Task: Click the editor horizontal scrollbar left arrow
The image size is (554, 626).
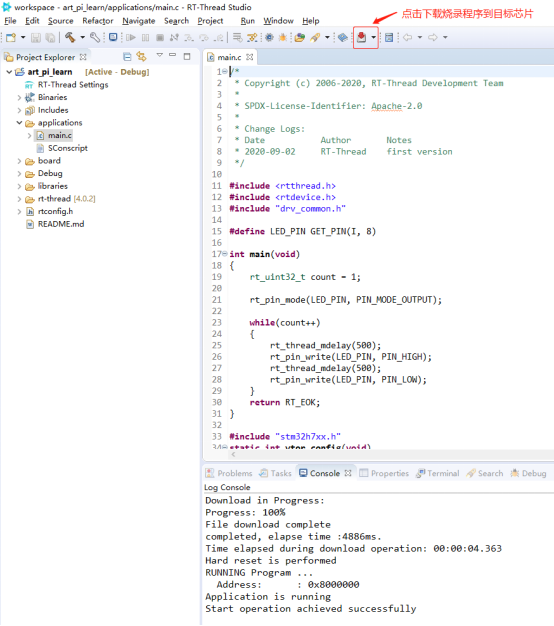Action: tap(233, 454)
